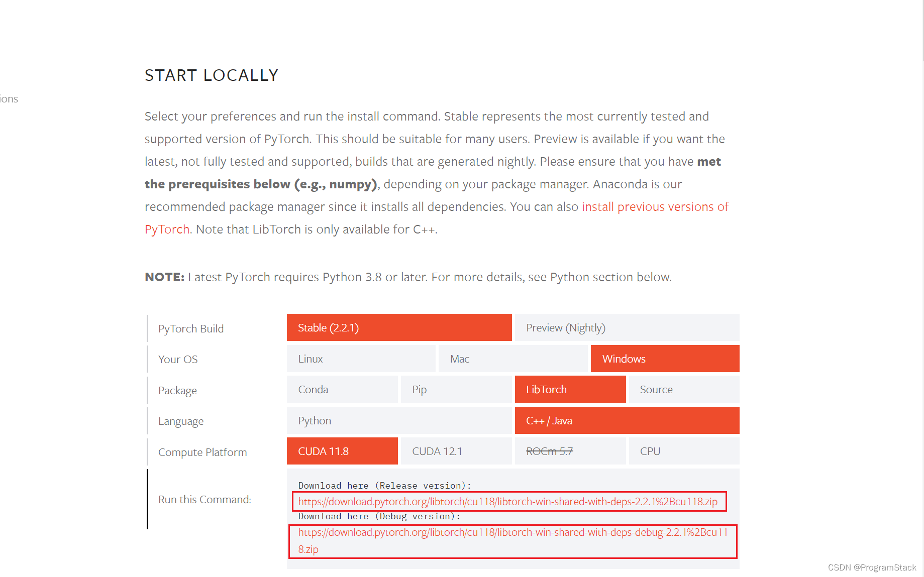This screenshot has width=924, height=577.
Task: Select the Preview (Nightly) build option
Action: pos(626,327)
